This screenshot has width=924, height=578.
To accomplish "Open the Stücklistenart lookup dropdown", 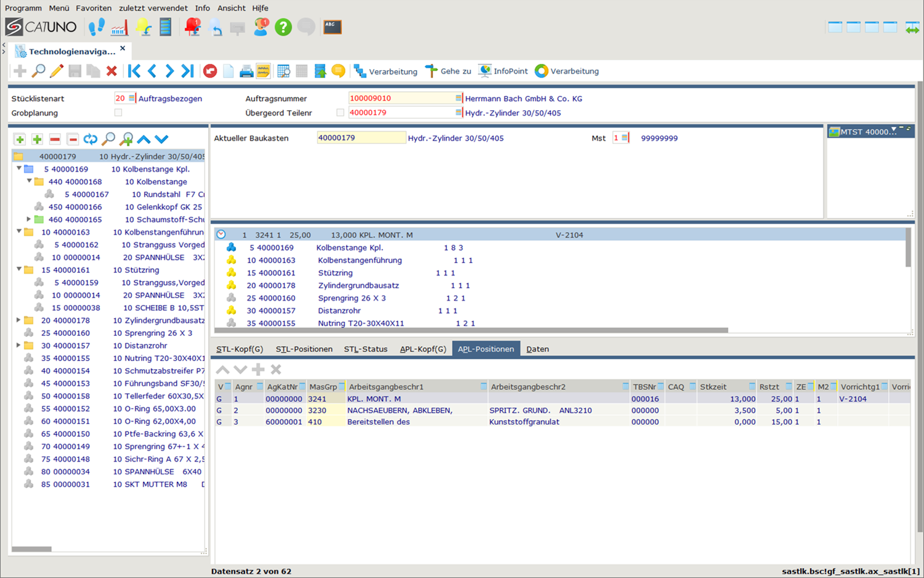I will [x=131, y=99].
